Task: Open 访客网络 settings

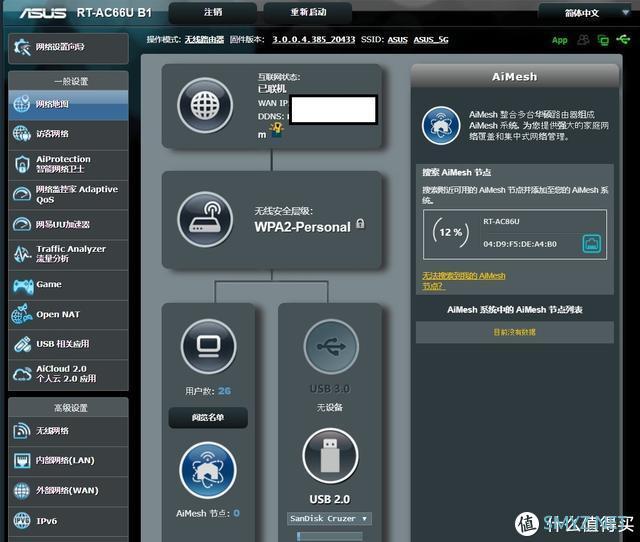Action: click(x=68, y=134)
